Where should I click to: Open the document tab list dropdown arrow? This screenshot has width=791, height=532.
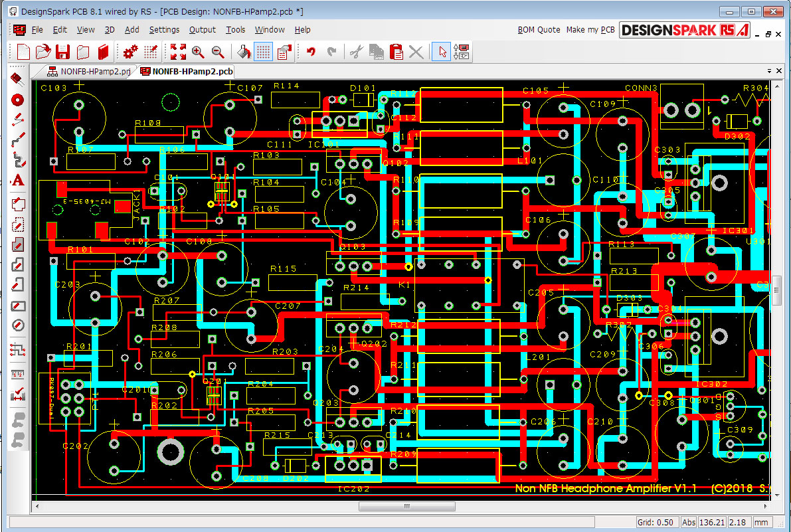tap(769, 71)
